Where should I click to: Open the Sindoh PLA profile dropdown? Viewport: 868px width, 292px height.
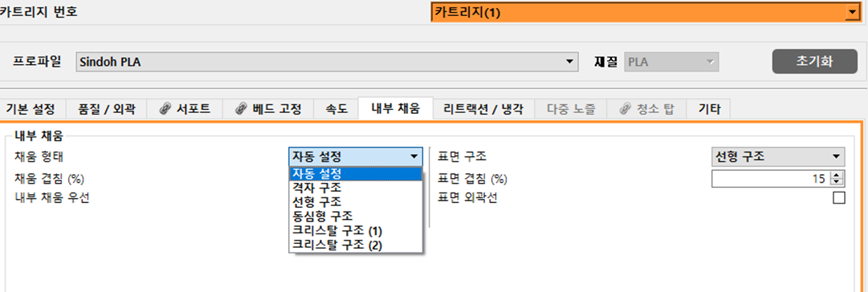pos(326,62)
